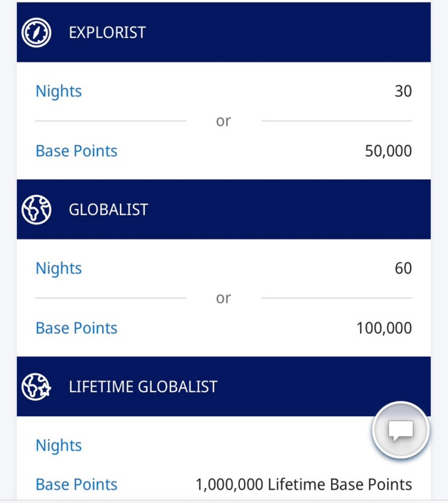The height and width of the screenshot is (503, 448).
Task: Select the GLOBALIST tier header
Action: tap(224, 209)
